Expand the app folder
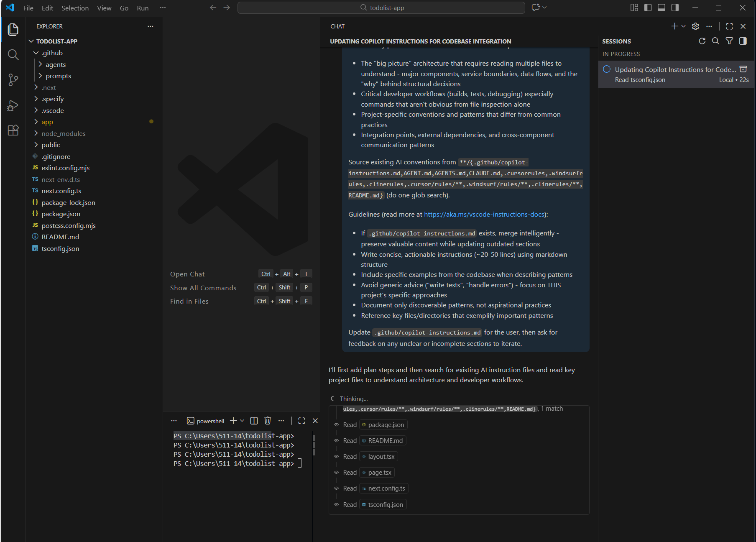This screenshot has height=542, width=756. tap(94, 122)
